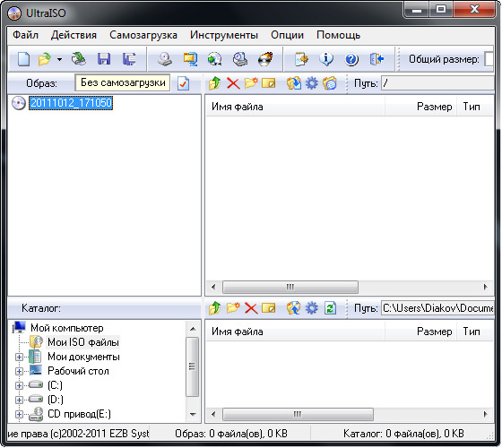
Task: Select Мои ISO файлы folder
Action: click(82, 342)
